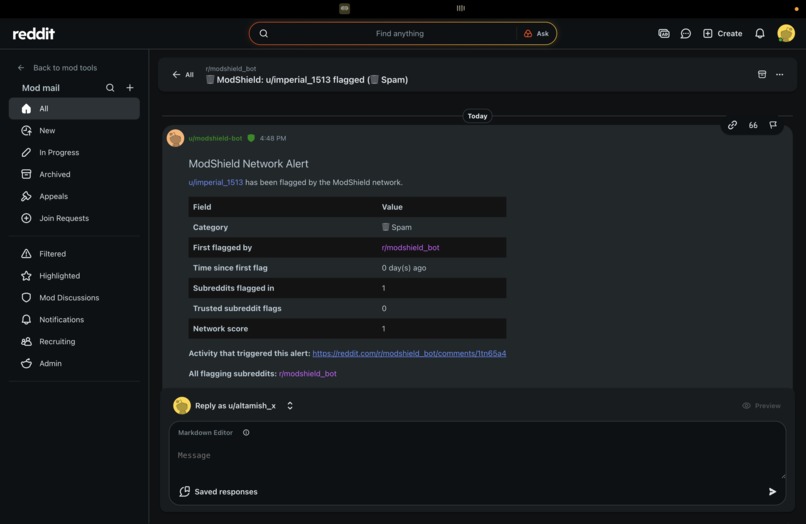The width and height of the screenshot is (806, 524).
Task: Open the Recruiting folder
Action: (x=74, y=341)
